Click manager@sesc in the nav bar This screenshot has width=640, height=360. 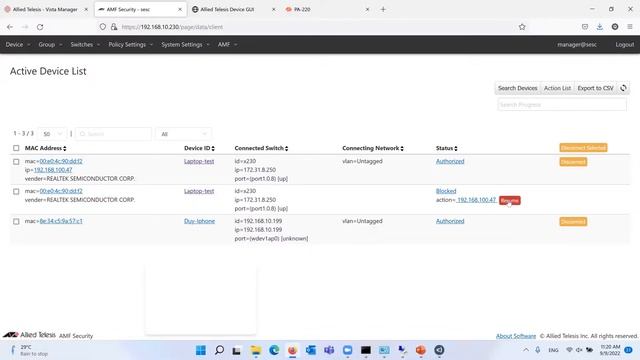coord(577,44)
